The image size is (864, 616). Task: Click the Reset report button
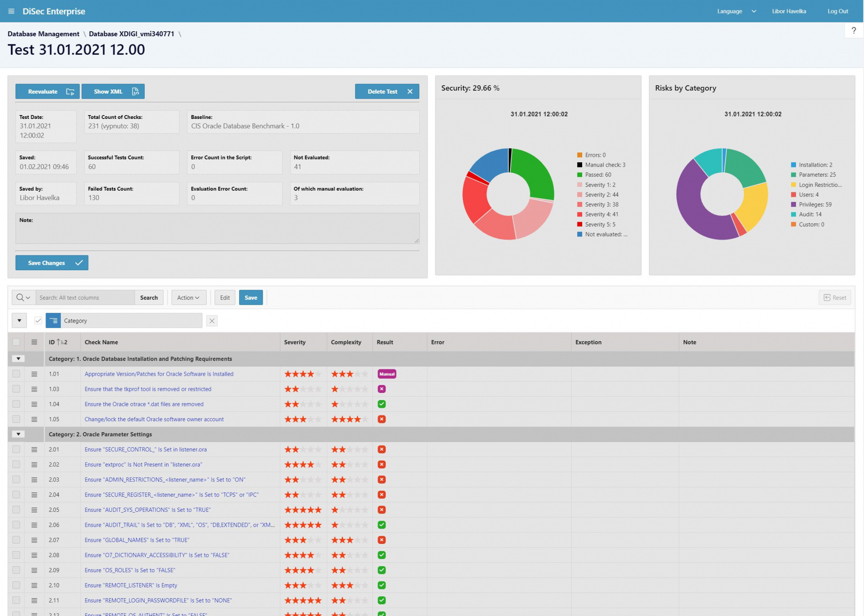[x=835, y=298]
